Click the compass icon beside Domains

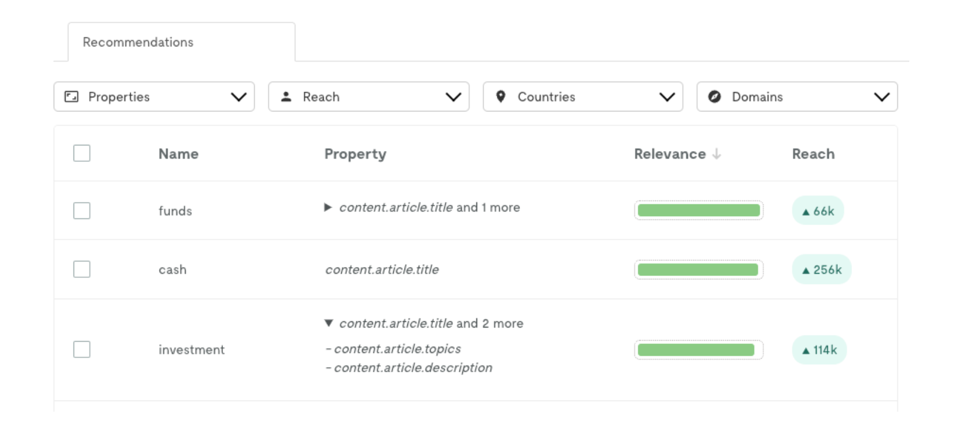(715, 97)
